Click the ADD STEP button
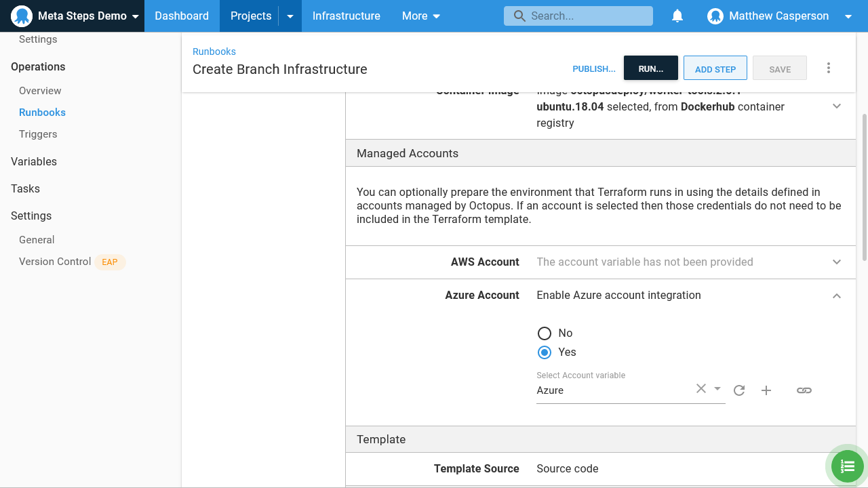The height and width of the screenshot is (488, 868). [x=715, y=69]
